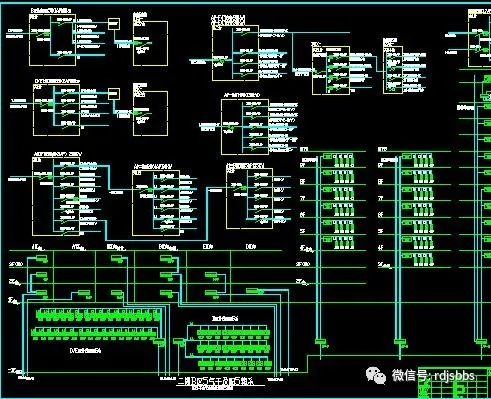Click the cyan feeder line entering the top-center panel
The width and height of the screenshot is (491, 399).
coord(201,61)
